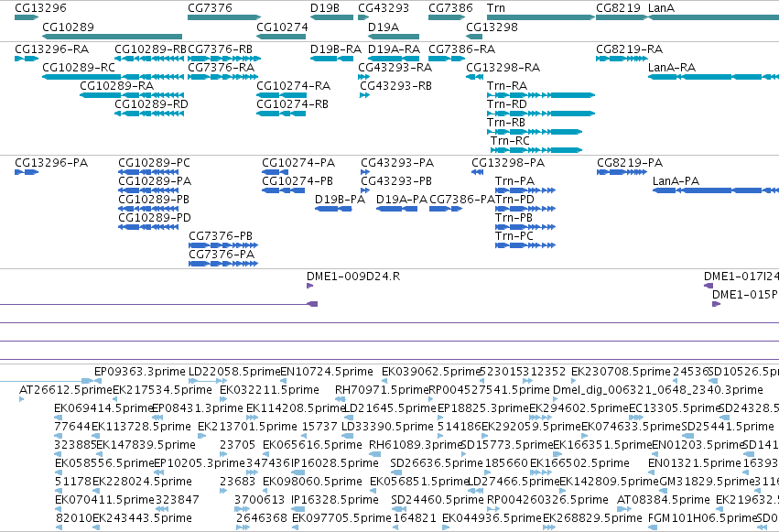Click the CG7386 gene label

pyautogui.click(x=450, y=8)
